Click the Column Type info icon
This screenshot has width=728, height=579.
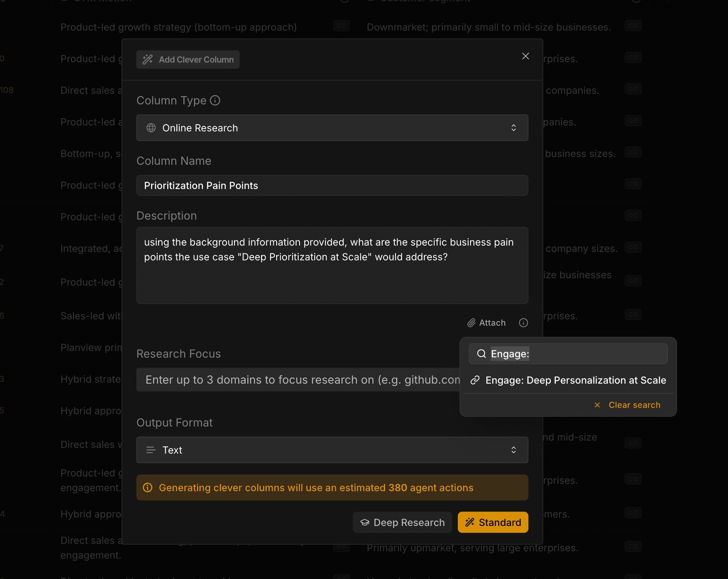coord(215,100)
